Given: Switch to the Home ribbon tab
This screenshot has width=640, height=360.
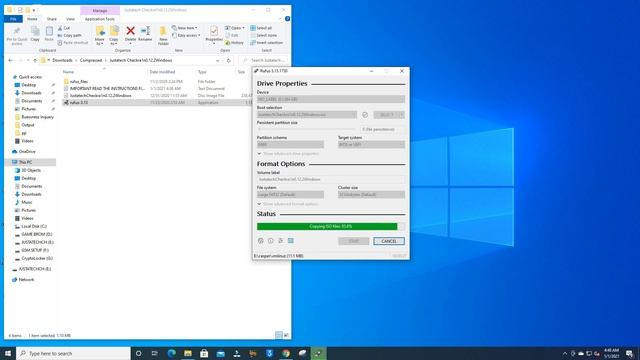Looking at the screenshot, I should [32, 19].
